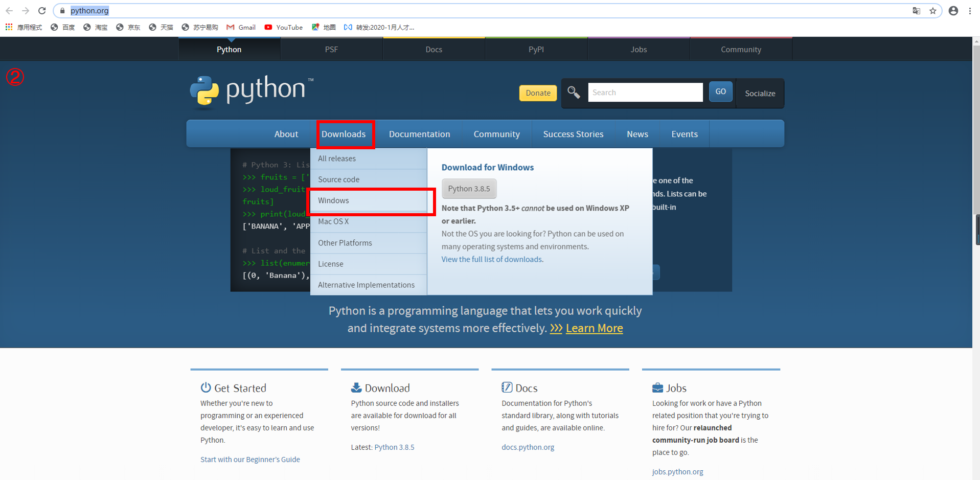Switch to the Docs top tab

click(x=434, y=50)
